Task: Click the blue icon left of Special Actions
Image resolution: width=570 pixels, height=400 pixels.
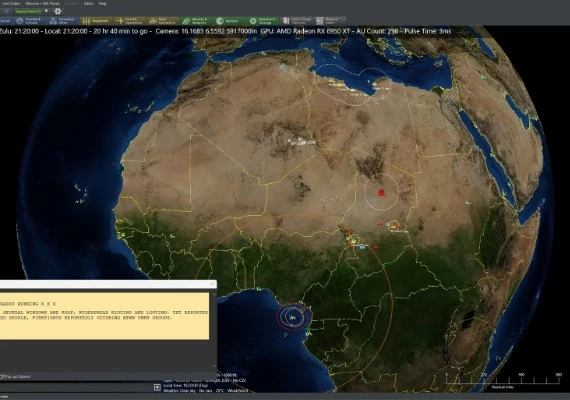Action: [x=6, y=11]
